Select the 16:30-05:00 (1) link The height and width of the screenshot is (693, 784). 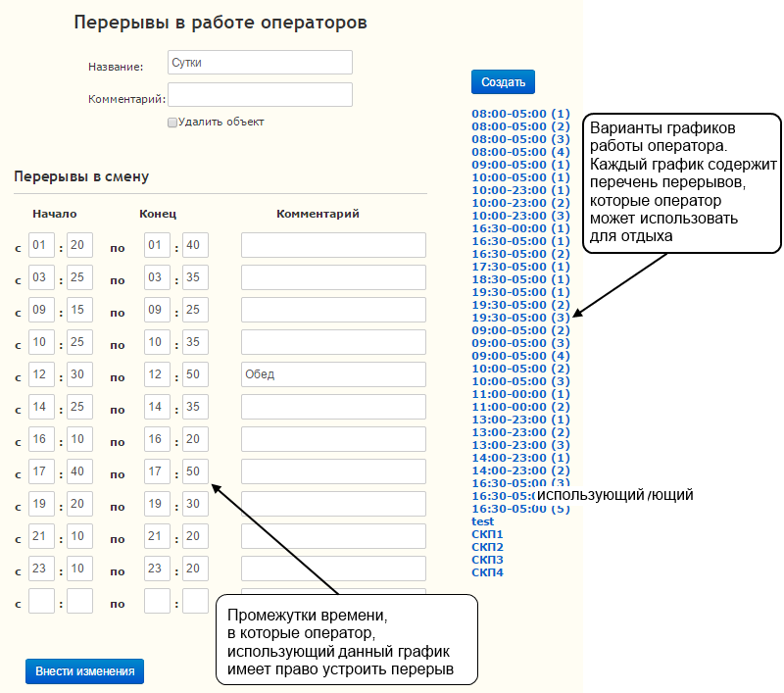pos(521,241)
